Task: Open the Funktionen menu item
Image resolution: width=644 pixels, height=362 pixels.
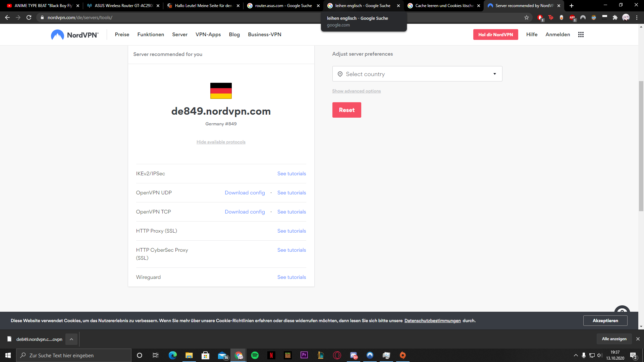Action: coord(151,35)
